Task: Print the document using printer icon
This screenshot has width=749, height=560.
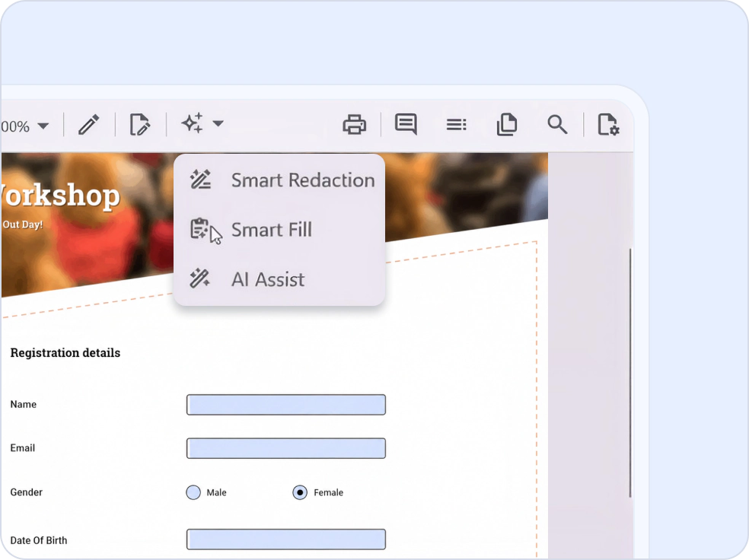Action: 355,125
